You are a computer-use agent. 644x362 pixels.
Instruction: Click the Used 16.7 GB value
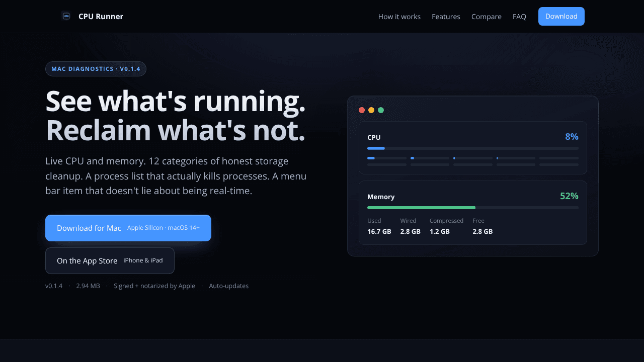[379, 232]
